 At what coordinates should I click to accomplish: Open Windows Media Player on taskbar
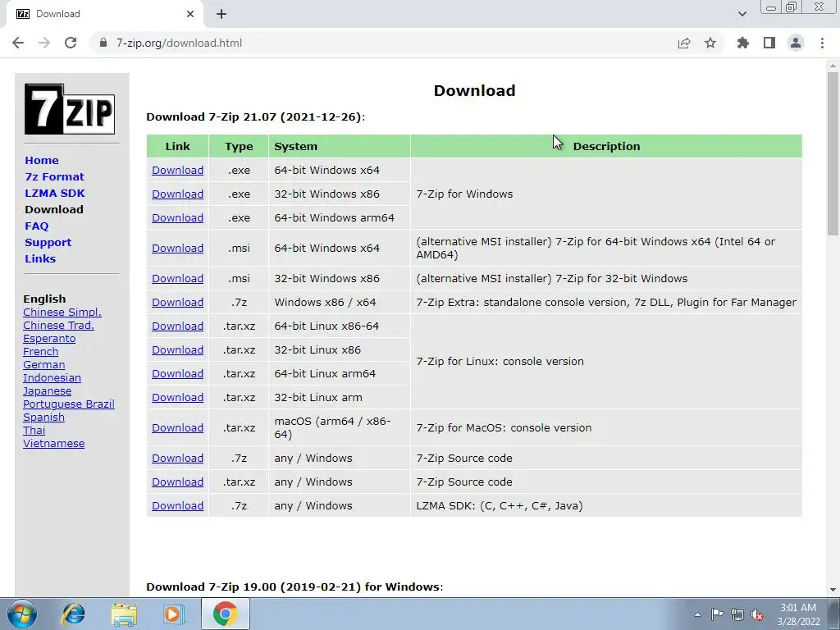174,614
